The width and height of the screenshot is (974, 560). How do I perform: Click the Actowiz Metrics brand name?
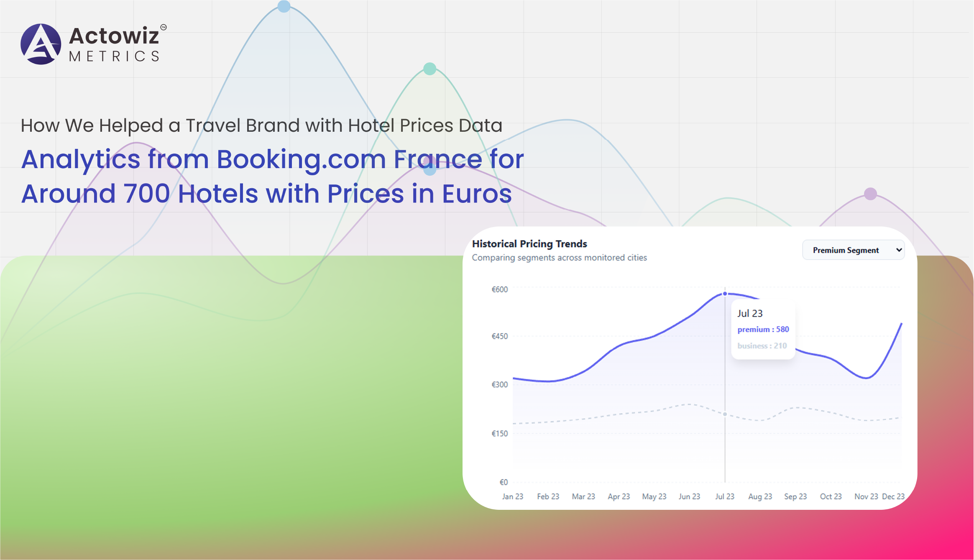(114, 44)
